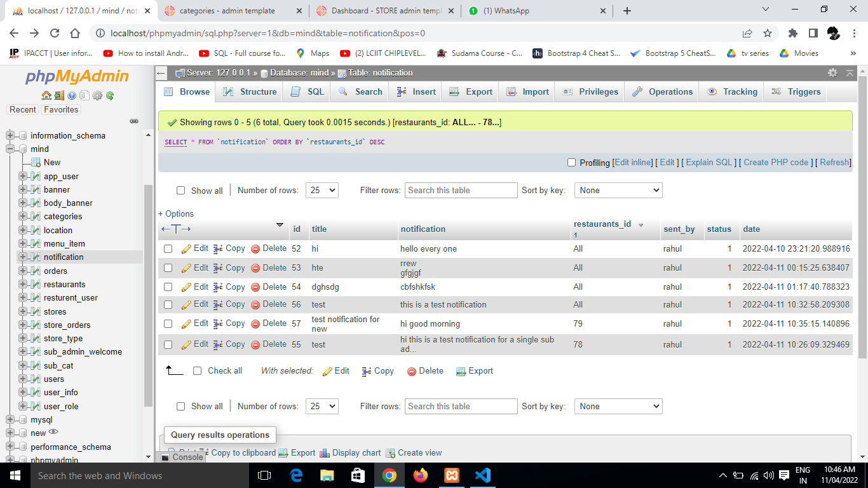The image size is (868, 488).
Task: Click the phpMyAdmin Home icon
Action: [x=46, y=96]
